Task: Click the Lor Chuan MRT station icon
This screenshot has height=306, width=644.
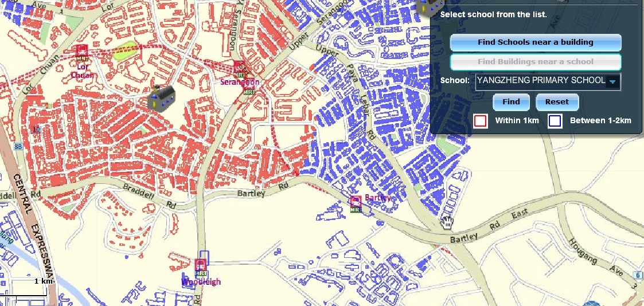Action: [x=81, y=52]
